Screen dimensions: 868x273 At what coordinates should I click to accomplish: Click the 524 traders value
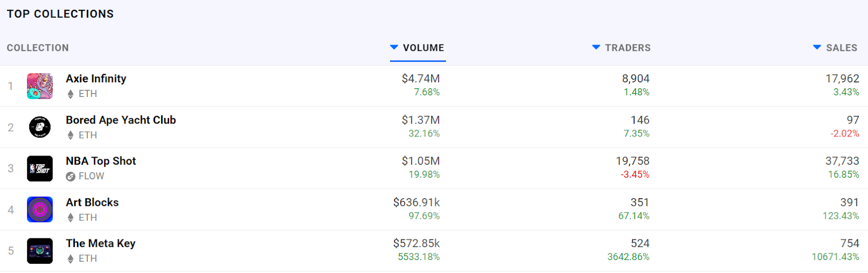click(x=640, y=243)
